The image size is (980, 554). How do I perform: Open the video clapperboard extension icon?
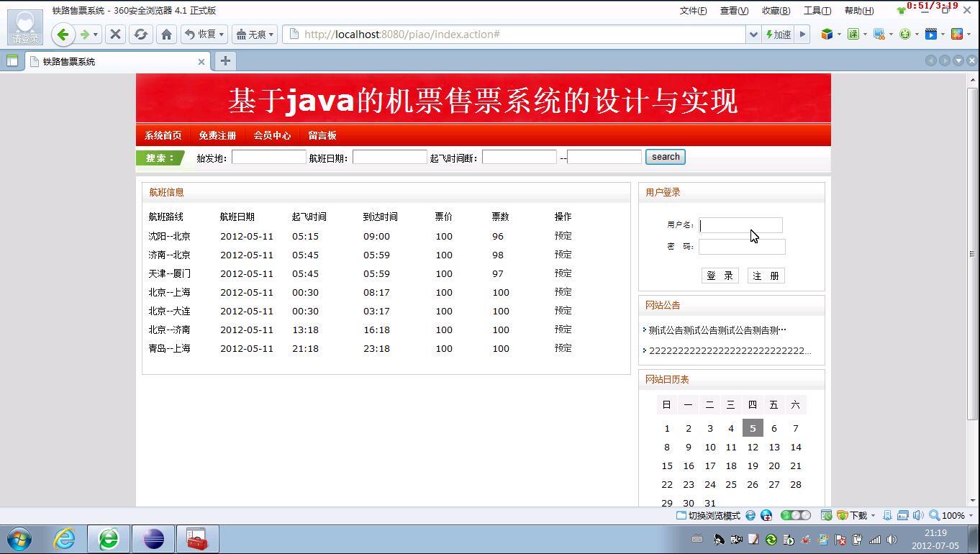931,34
